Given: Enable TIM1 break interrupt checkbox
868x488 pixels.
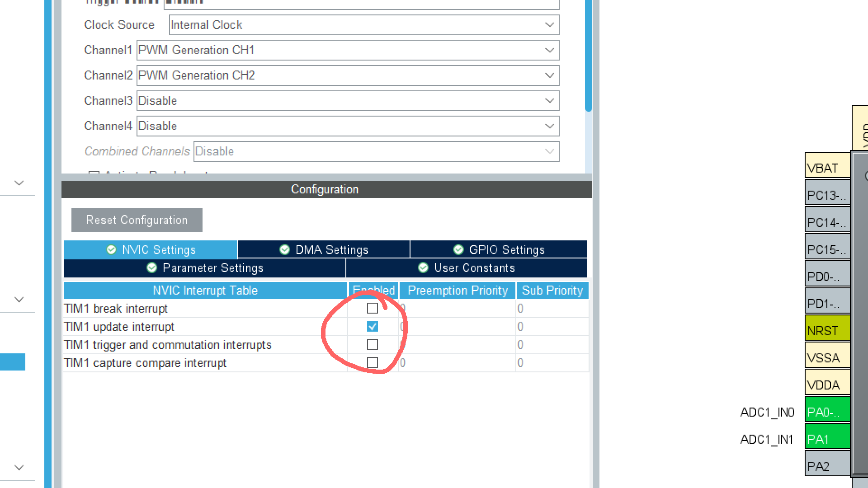Looking at the screenshot, I should click(372, 308).
